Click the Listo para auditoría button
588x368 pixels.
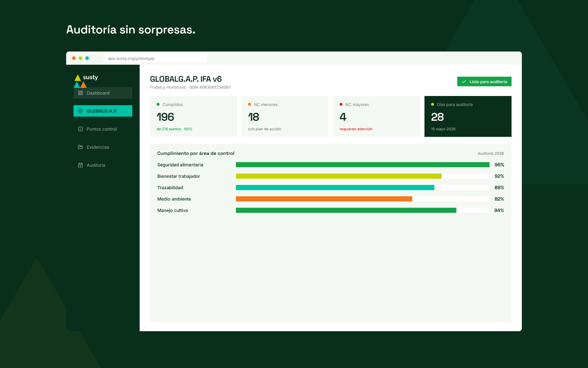click(484, 82)
